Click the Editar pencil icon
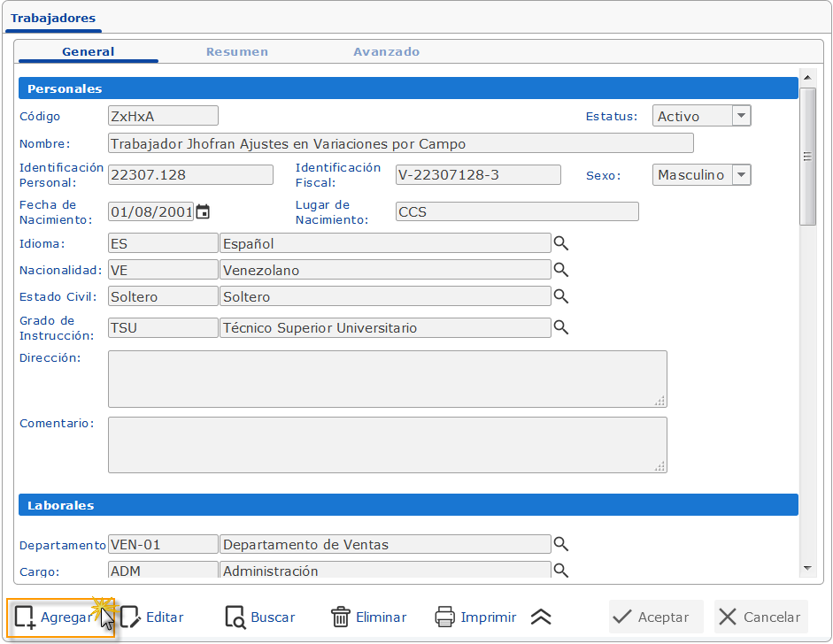Image resolution: width=833 pixels, height=644 pixels. point(130,617)
